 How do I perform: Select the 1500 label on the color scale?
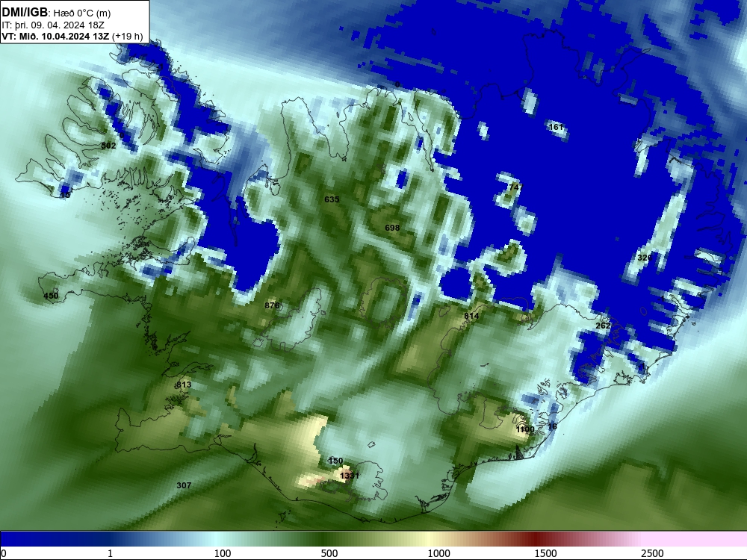tap(545, 553)
